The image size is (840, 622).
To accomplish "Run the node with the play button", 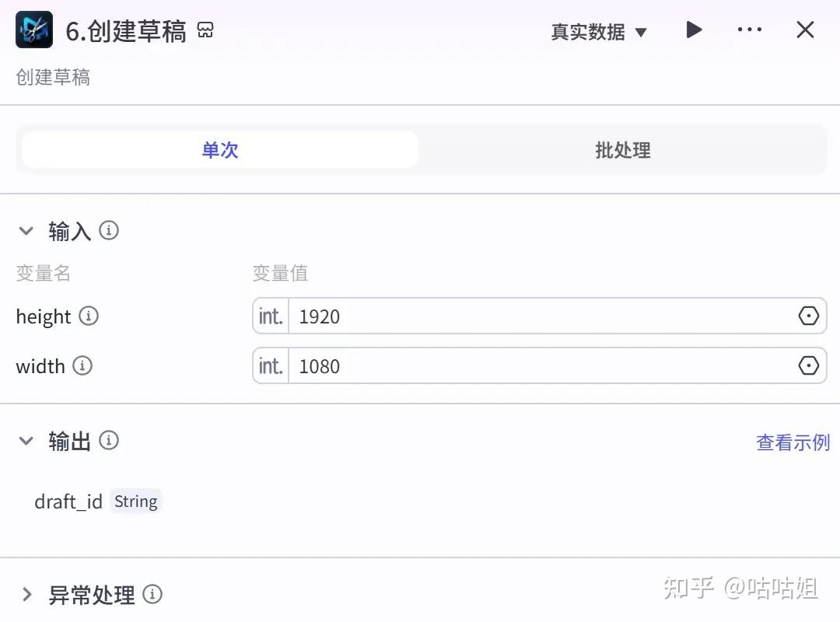I will point(694,30).
